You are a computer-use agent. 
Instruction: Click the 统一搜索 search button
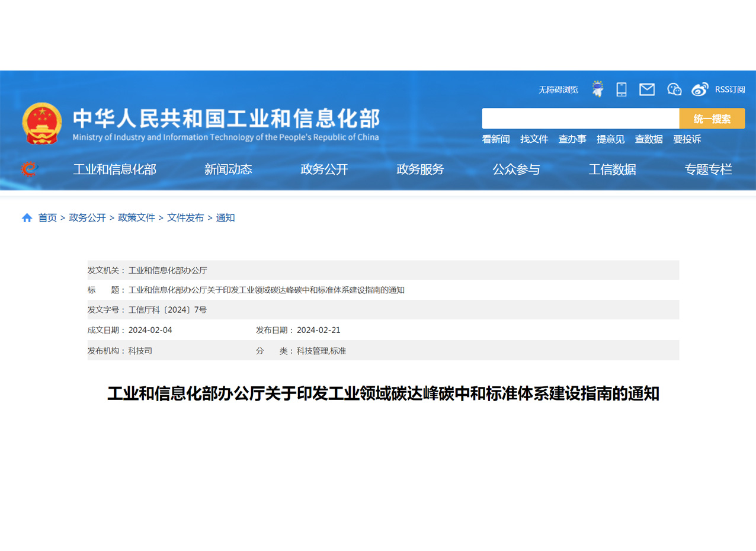point(712,118)
